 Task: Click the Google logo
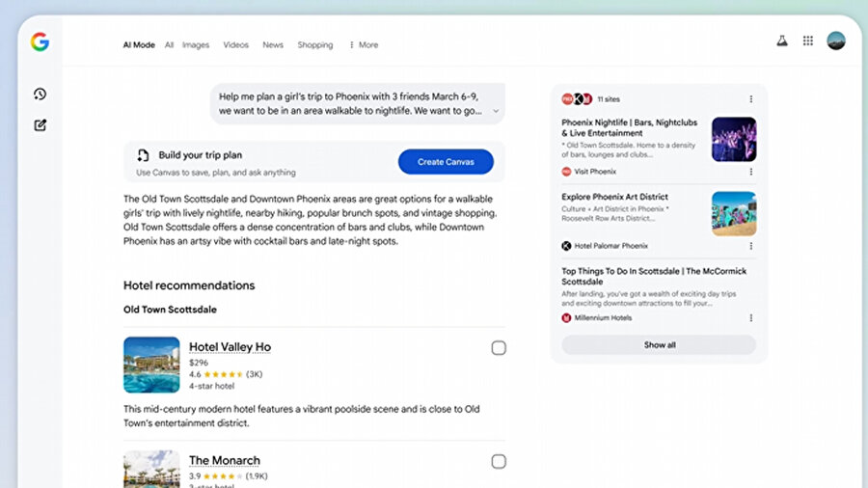(40, 41)
